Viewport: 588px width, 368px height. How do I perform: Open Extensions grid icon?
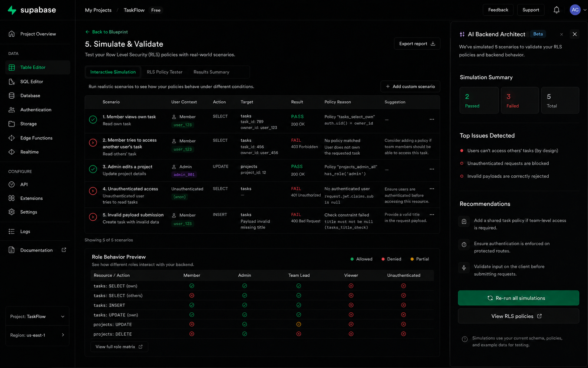click(x=12, y=198)
